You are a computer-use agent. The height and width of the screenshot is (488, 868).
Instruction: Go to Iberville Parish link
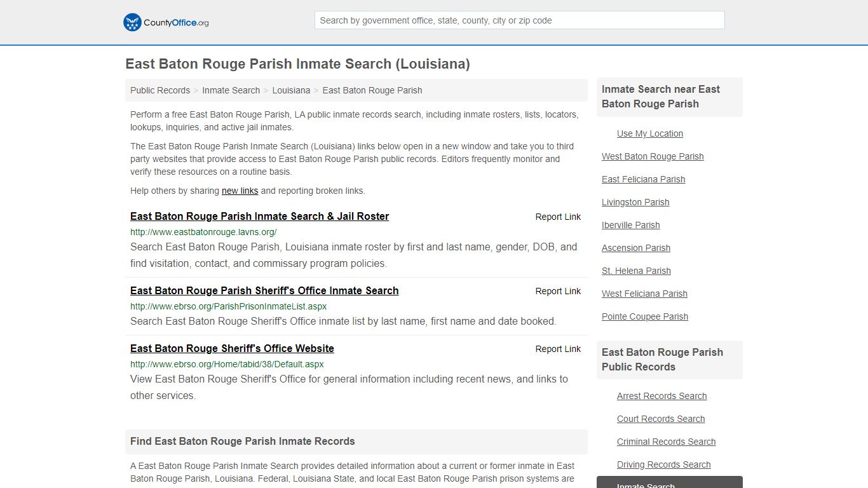click(x=630, y=225)
